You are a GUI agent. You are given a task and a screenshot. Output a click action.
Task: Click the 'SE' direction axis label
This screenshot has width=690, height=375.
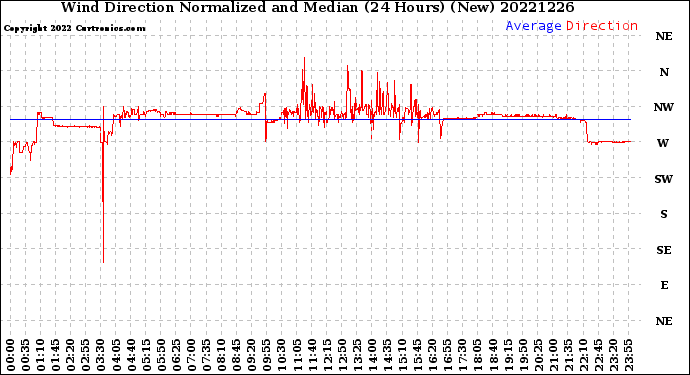(664, 250)
